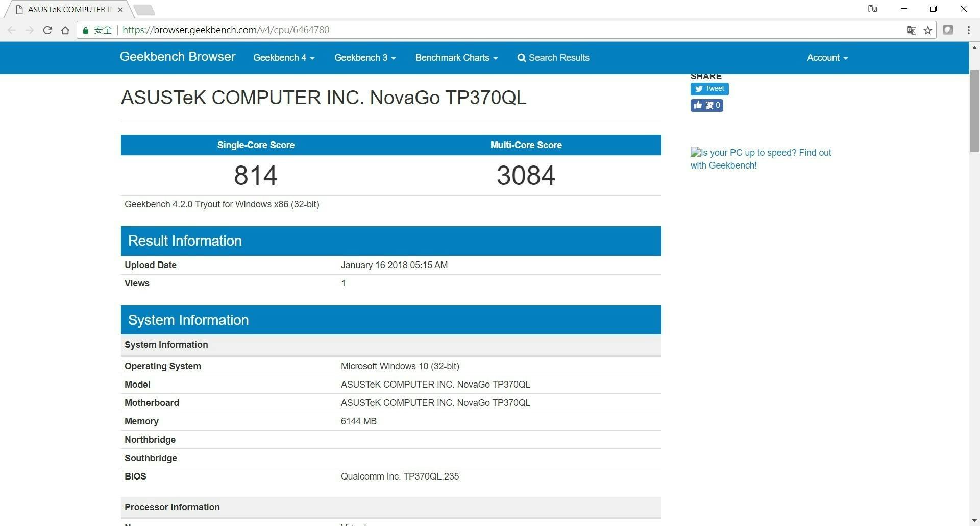The image size is (980, 526).
Task: Click the Facebook like button
Action: click(706, 105)
